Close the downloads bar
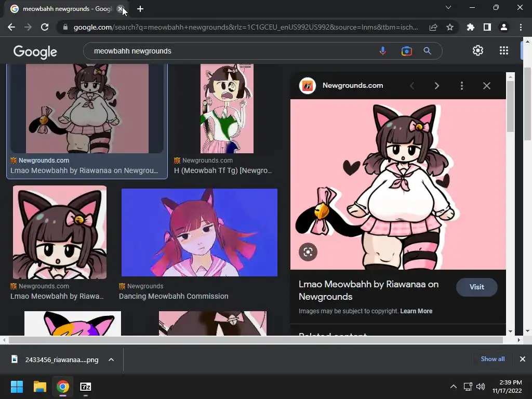The image size is (532, 399). point(523,359)
